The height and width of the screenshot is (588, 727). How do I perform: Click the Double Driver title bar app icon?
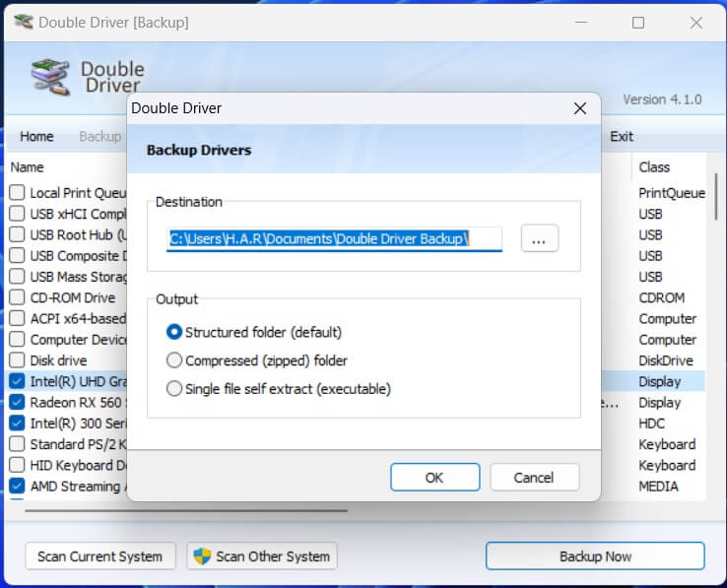click(24, 22)
